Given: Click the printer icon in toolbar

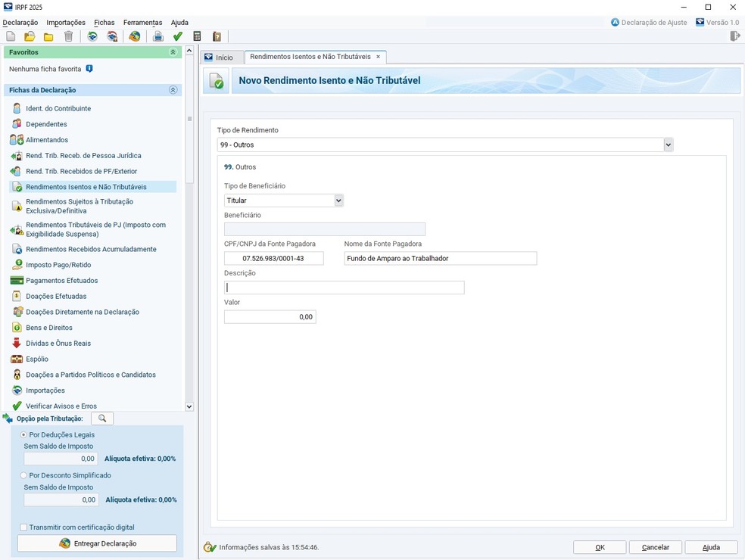Looking at the screenshot, I should 158,36.
